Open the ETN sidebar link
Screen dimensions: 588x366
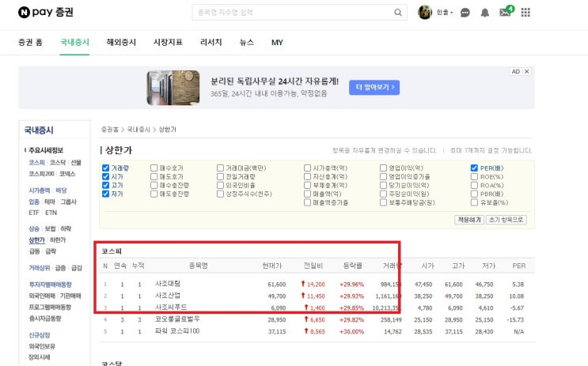[x=51, y=213]
